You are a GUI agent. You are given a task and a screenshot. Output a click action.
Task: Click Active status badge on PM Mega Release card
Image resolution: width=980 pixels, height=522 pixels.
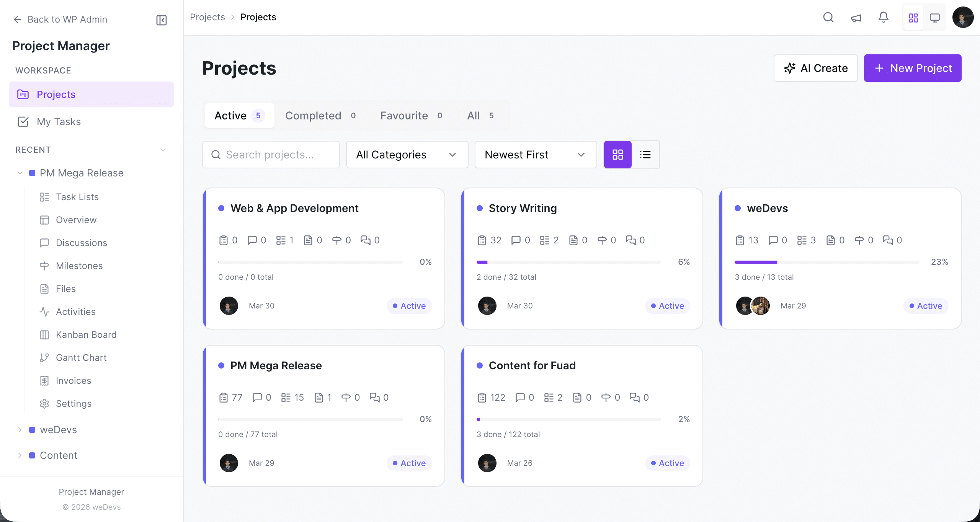409,463
